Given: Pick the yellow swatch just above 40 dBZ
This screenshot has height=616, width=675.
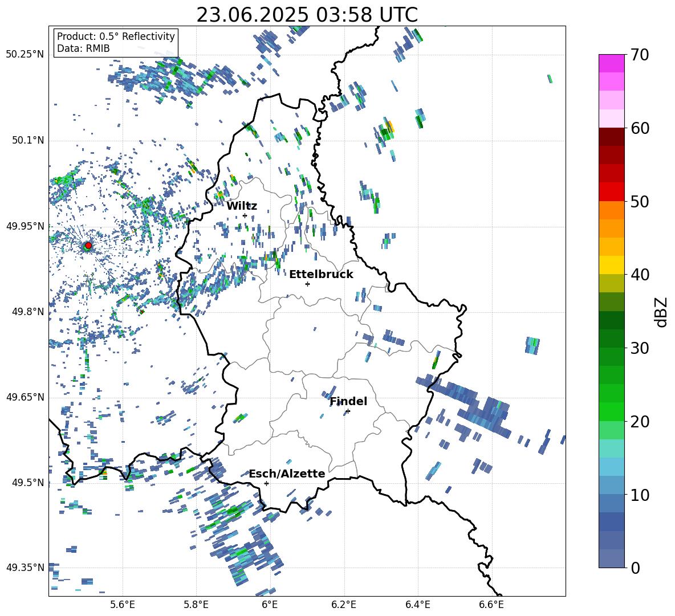Looking at the screenshot, I should [x=611, y=265].
